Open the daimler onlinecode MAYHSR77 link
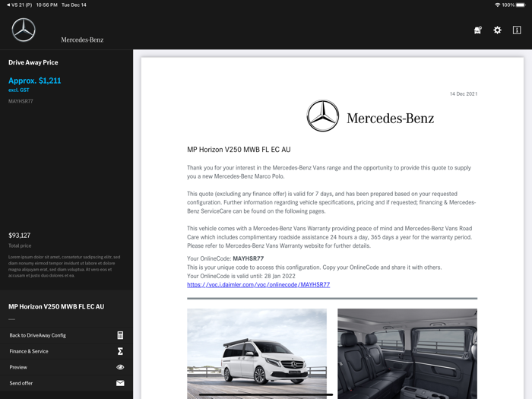This screenshot has height=399, width=532. click(258, 285)
